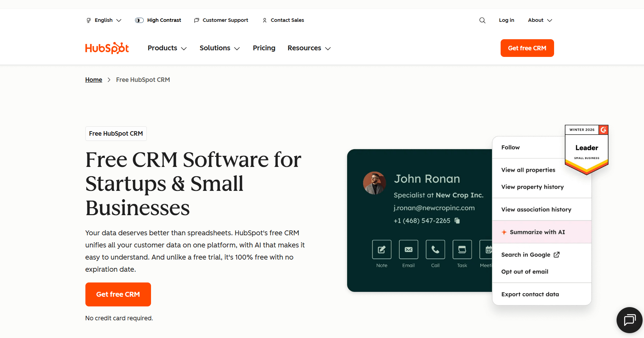The image size is (644, 338).
Task: Open the Pricing page
Action: point(264,48)
